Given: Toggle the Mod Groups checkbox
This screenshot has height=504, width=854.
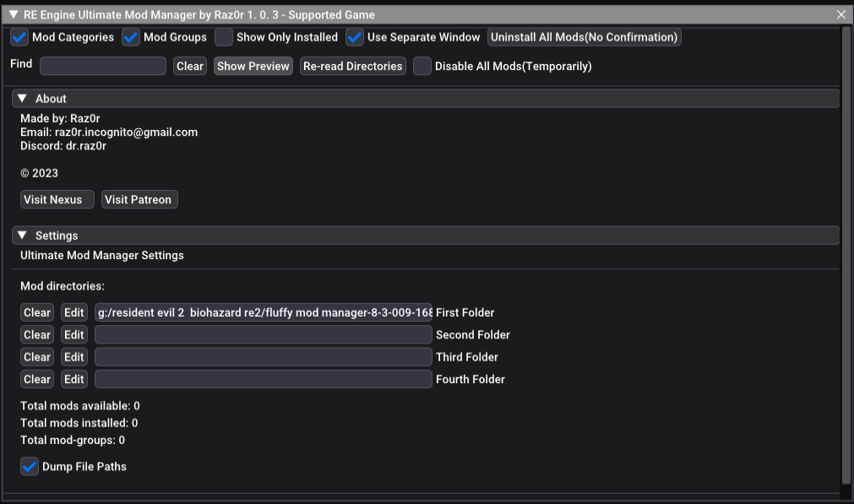Looking at the screenshot, I should click(131, 37).
